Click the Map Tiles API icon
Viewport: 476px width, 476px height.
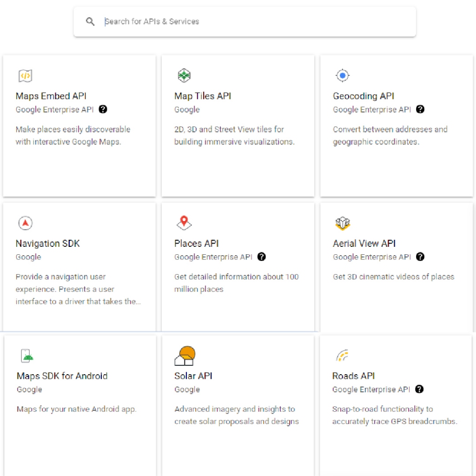pos(184,75)
